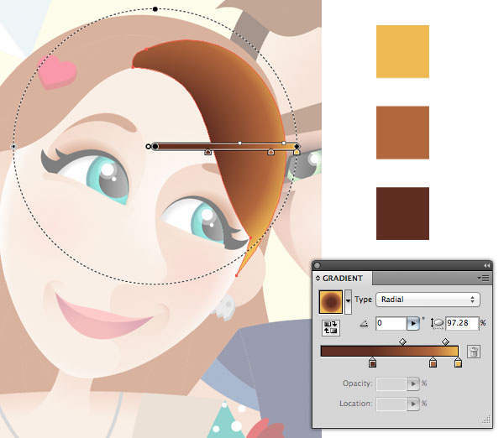Click the black handle atop dashed gradient circle
The width and height of the screenshot is (504, 438).
click(x=155, y=9)
